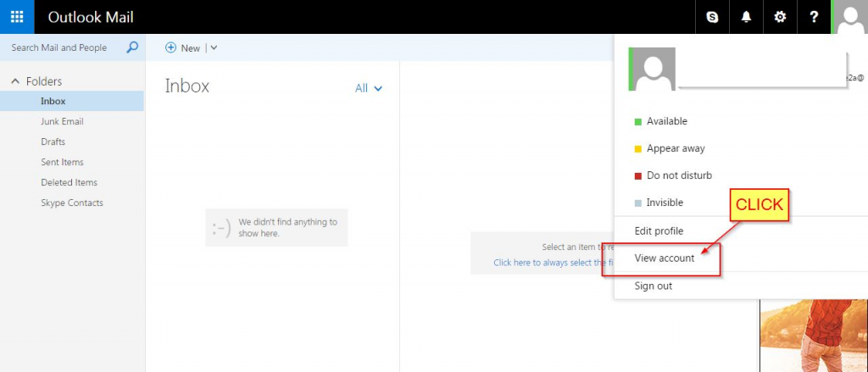The height and width of the screenshot is (372, 868).
Task: Click the Inbox heading text
Action: (x=187, y=86)
